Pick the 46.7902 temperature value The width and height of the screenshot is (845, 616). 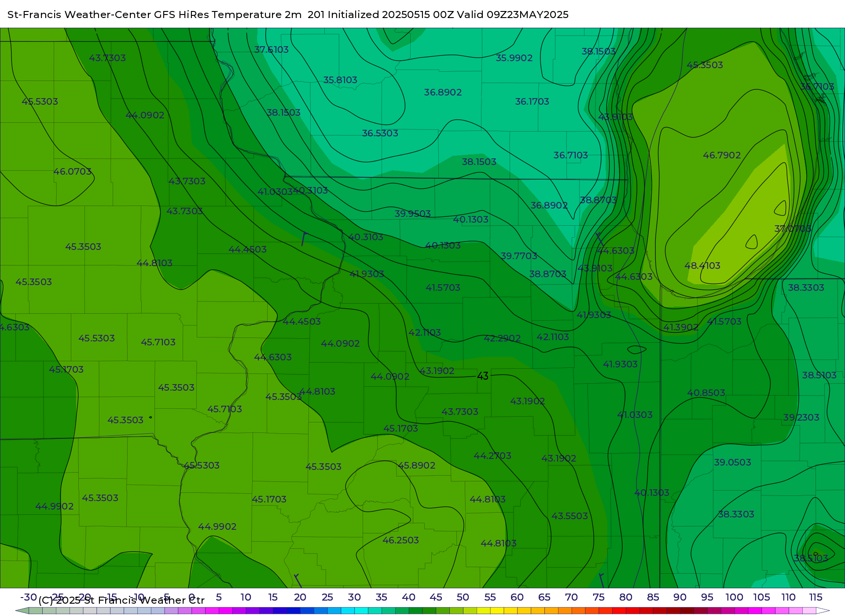coord(722,155)
